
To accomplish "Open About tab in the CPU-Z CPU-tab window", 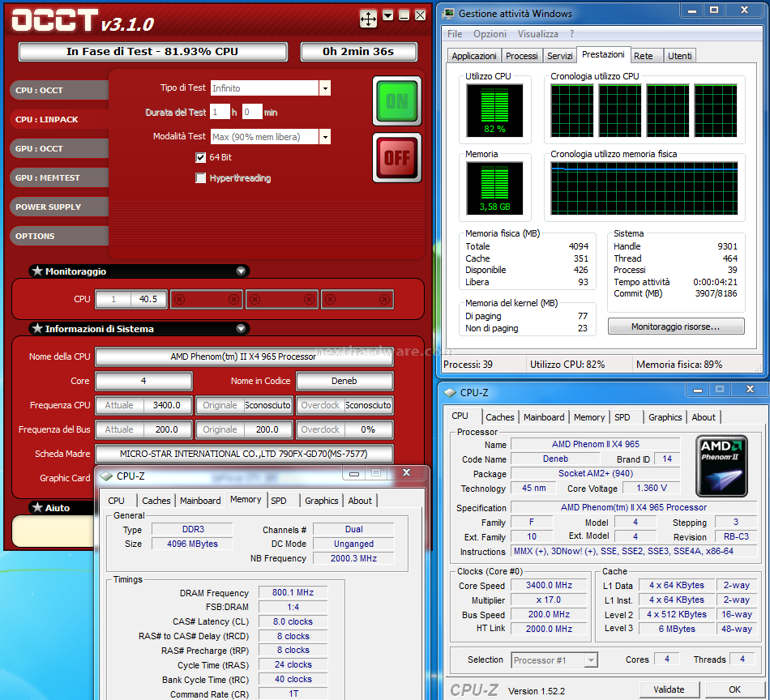I will coord(704,417).
